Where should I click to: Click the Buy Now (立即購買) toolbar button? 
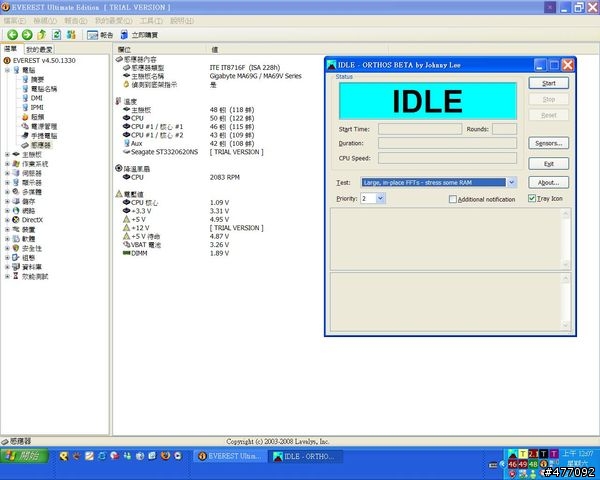click(x=139, y=35)
